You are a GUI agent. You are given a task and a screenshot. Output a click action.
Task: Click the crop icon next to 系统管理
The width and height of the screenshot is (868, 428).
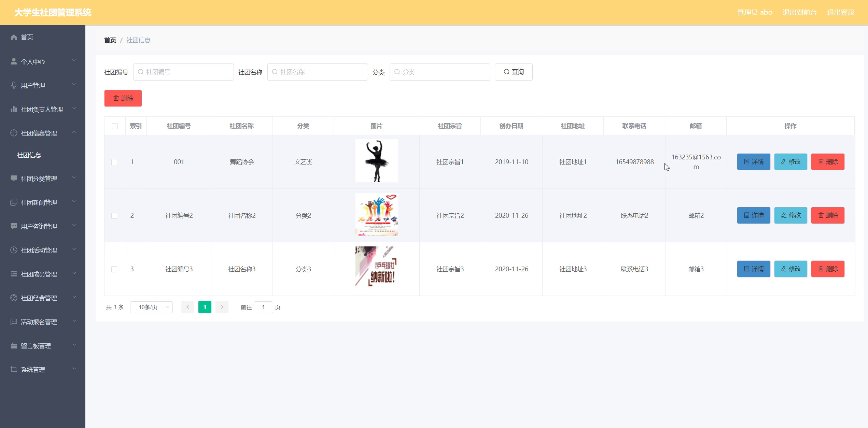tap(14, 370)
